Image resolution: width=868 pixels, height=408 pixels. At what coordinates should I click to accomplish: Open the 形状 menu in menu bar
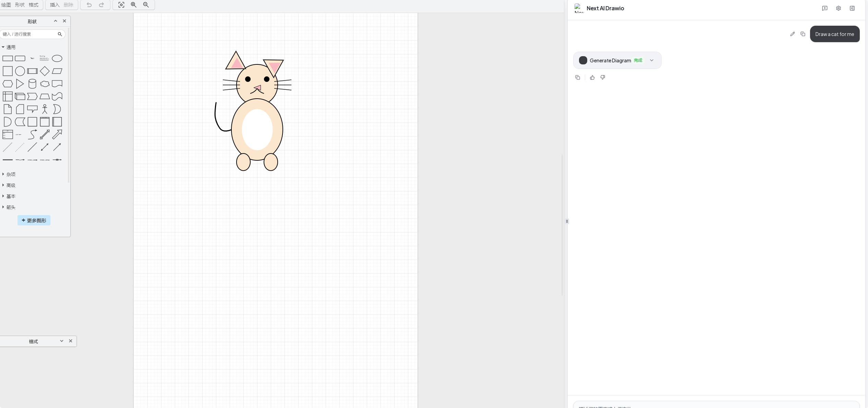pos(20,5)
